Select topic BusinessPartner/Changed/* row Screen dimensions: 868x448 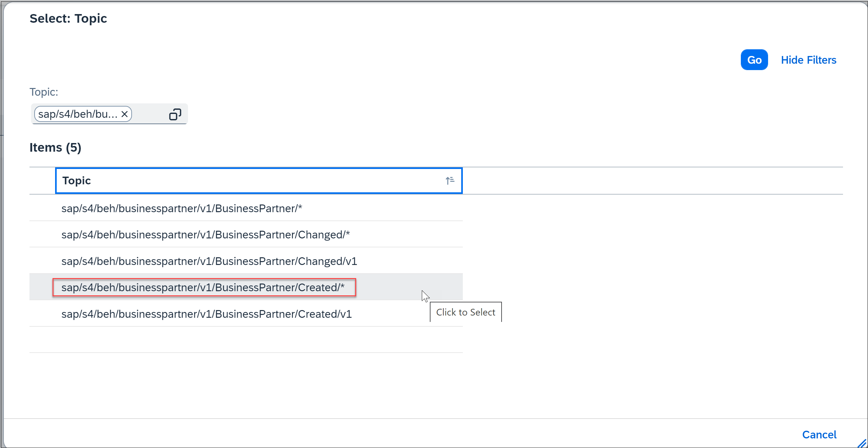click(246, 235)
